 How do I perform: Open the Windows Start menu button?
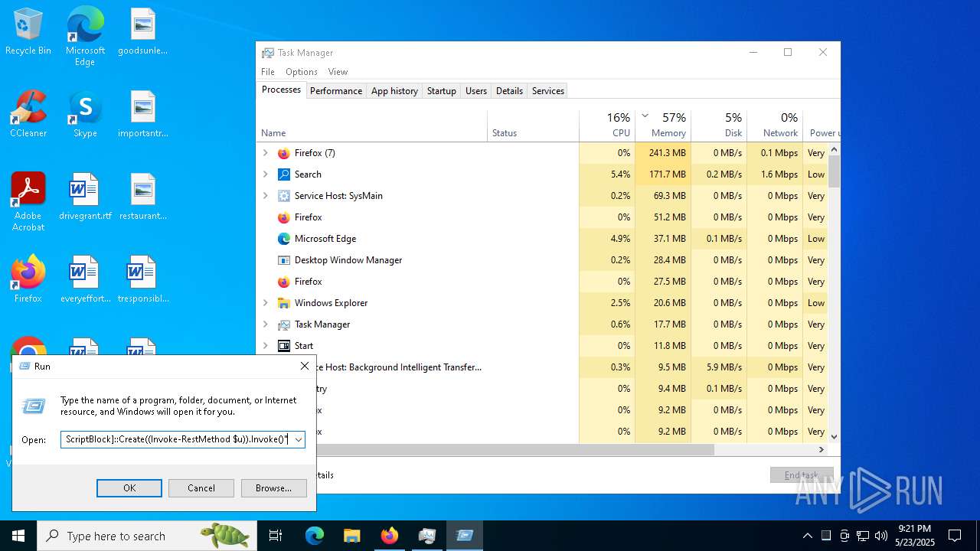18,536
